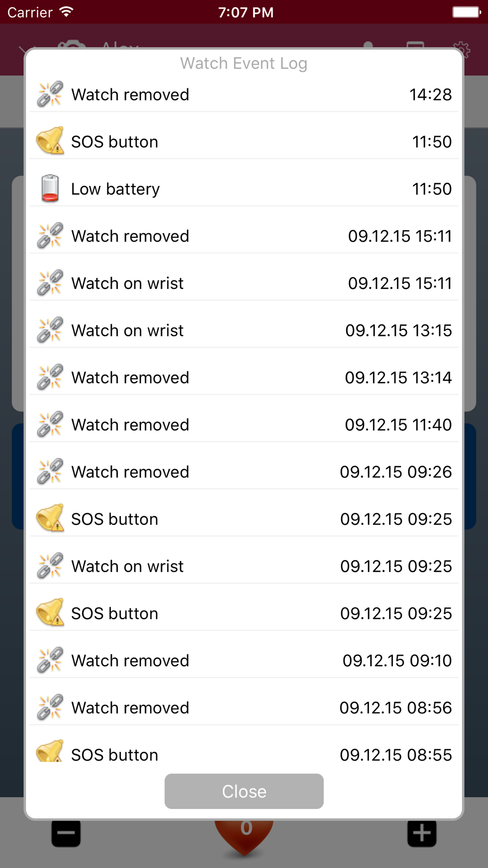Image resolution: width=488 pixels, height=868 pixels.
Task: Tap the bell icon at 09.12.15 08:55
Action: point(50,751)
